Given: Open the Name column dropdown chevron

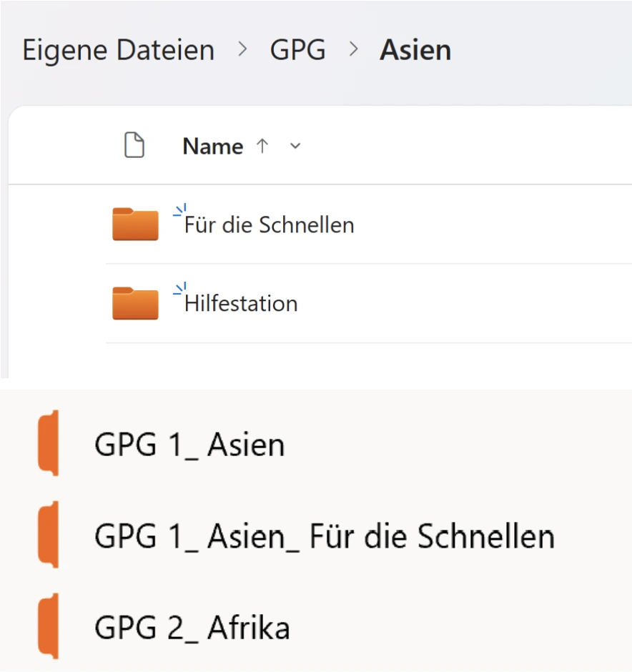Looking at the screenshot, I should click(x=295, y=147).
